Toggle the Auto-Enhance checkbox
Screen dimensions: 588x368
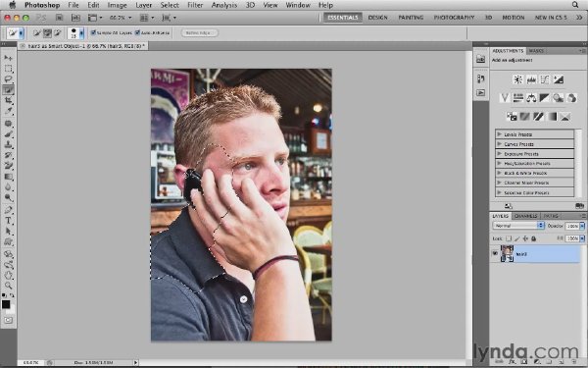point(137,32)
